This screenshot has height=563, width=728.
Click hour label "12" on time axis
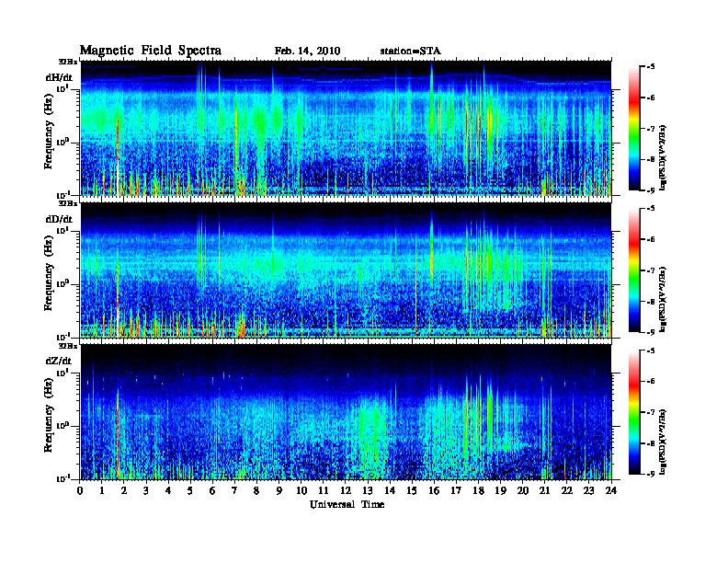coord(346,490)
